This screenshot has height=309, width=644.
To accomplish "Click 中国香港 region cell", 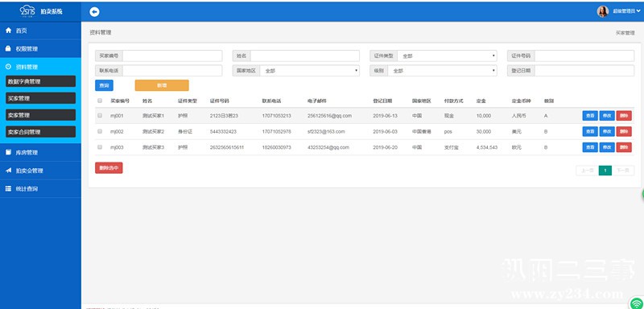I will [421, 131].
